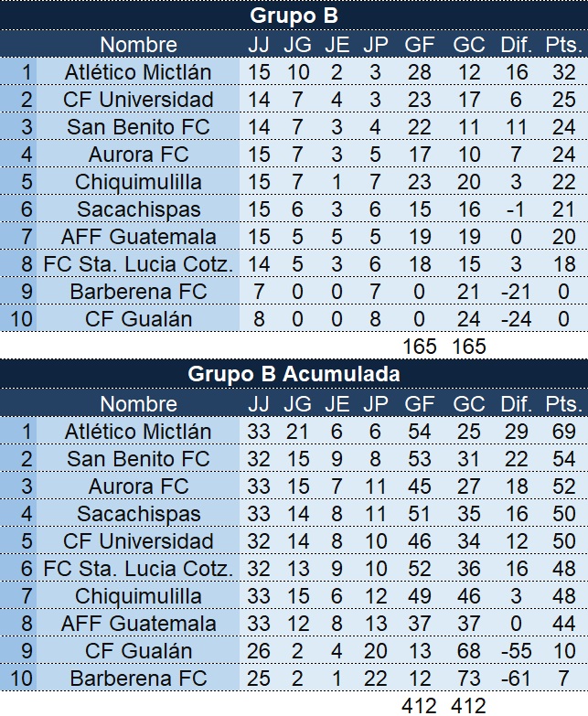The image size is (588, 716).
Task: Click the GF total 165 cell
Action: [x=419, y=346]
